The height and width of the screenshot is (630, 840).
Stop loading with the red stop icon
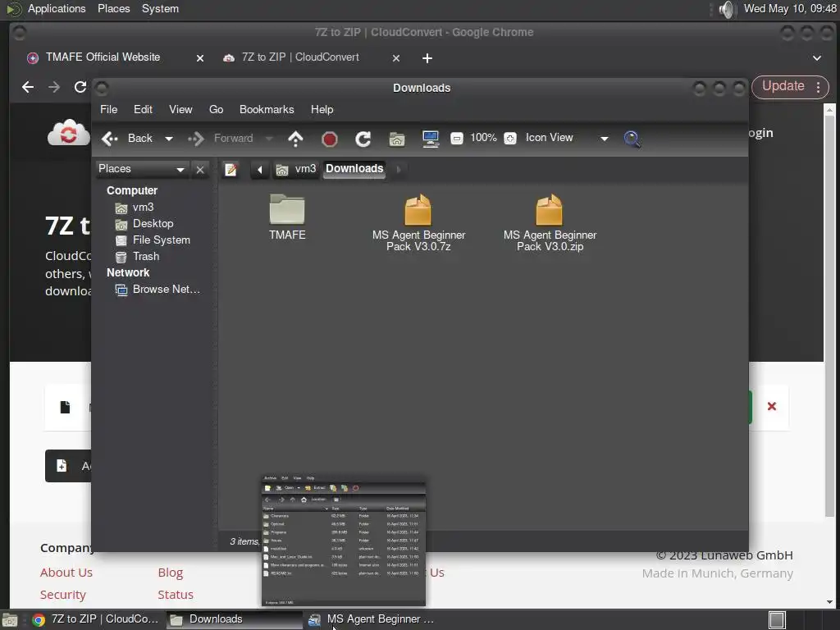point(330,139)
